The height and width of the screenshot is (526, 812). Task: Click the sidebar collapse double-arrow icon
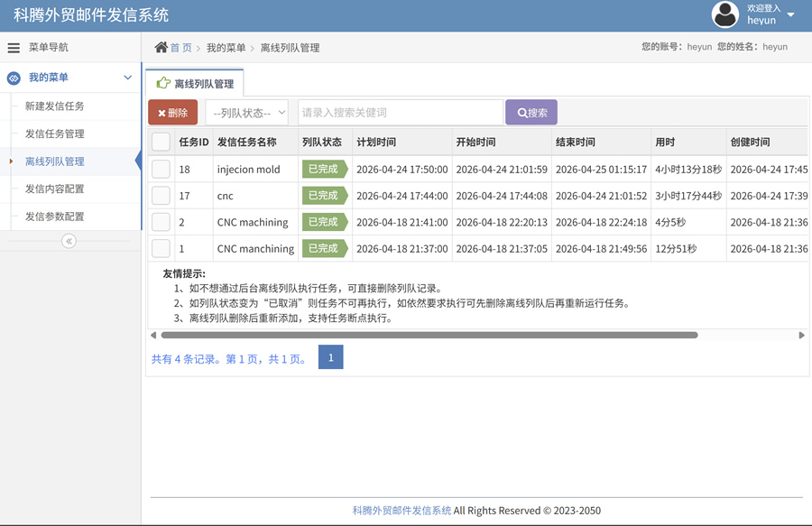coord(69,241)
